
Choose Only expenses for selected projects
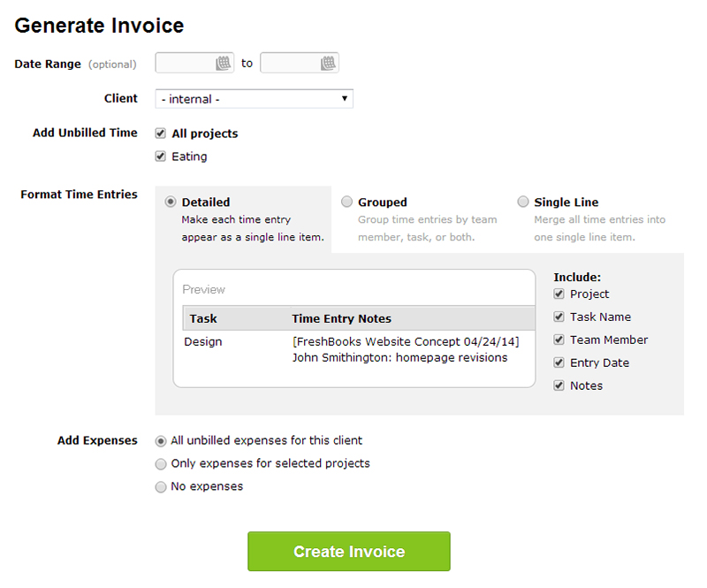(x=161, y=463)
